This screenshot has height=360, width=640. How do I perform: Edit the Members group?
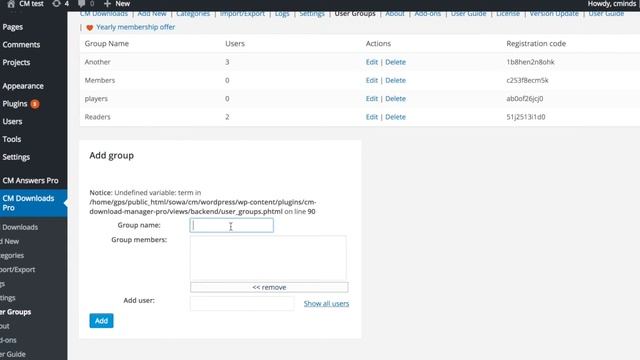(371, 80)
